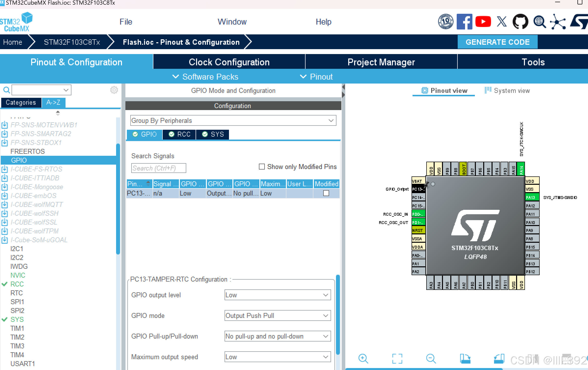Download the FP-SNS-SMARTAG2 pack
This screenshot has width=588, height=370.
(4, 134)
